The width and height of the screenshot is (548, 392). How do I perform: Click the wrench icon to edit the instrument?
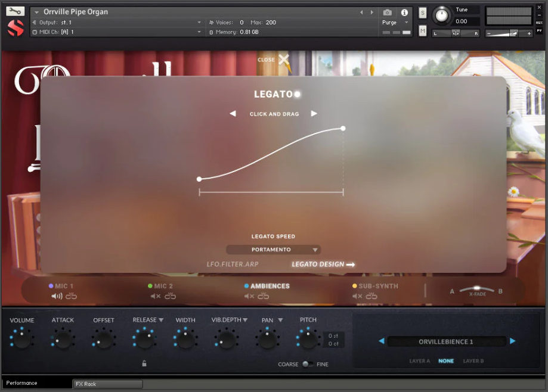tap(15, 10)
